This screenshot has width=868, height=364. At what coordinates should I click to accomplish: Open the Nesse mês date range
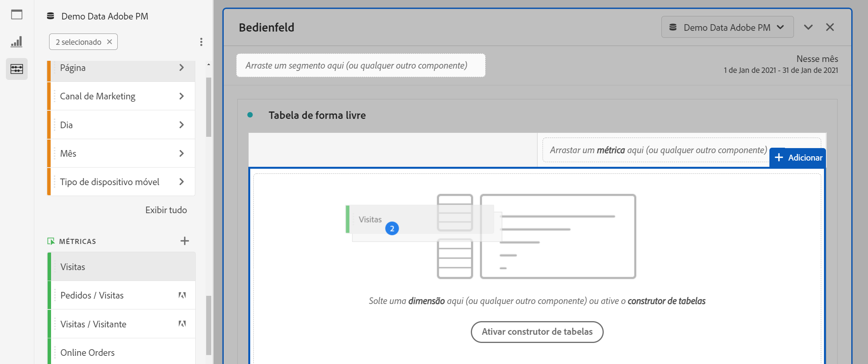[781, 64]
